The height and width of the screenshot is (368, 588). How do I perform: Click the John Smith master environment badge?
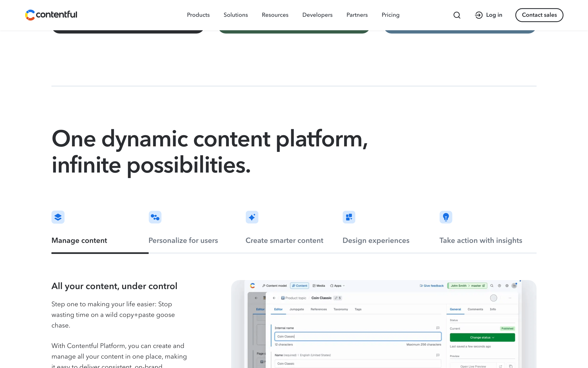(467, 286)
